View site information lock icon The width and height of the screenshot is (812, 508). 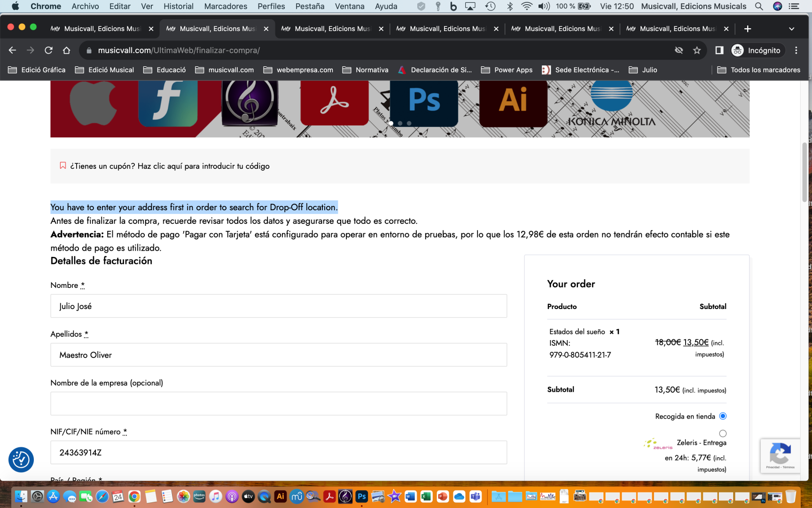point(89,50)
